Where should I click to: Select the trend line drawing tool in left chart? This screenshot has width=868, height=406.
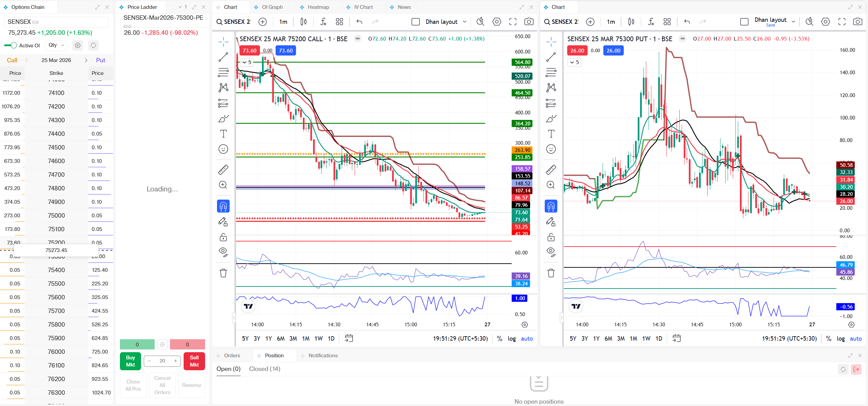[223, 57]
